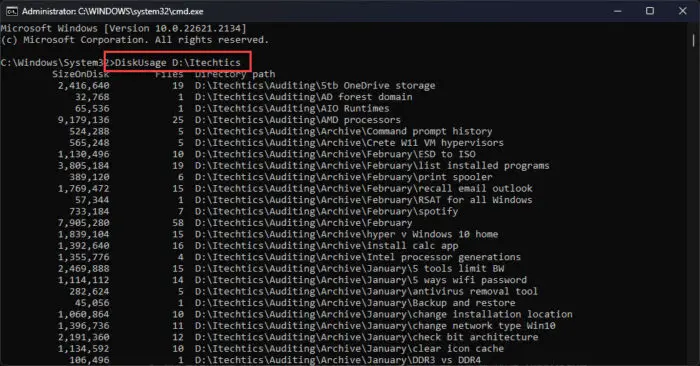Click the 'antivirus removal tool' path row
The image size is (700, 366).
click(367, 292)
